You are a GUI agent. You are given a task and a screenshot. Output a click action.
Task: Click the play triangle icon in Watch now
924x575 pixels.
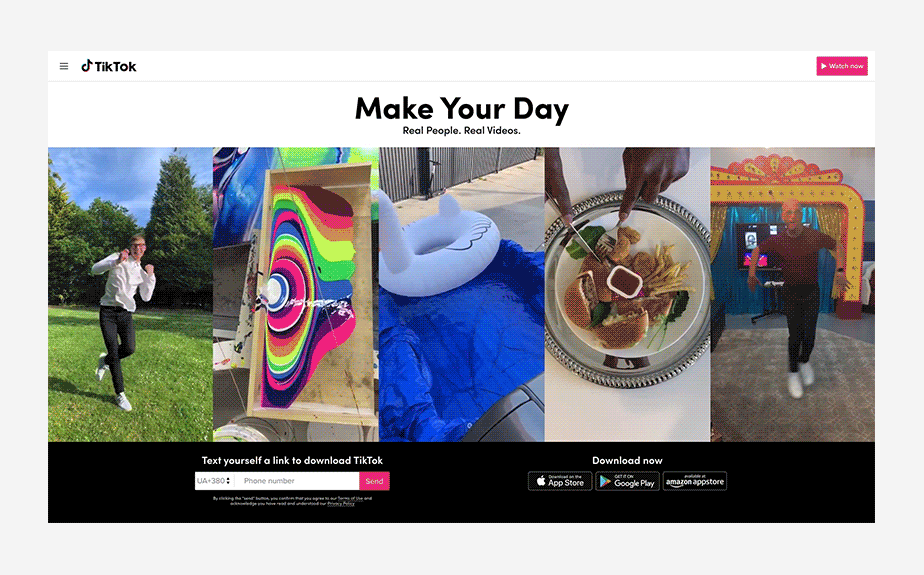(824, 66)
